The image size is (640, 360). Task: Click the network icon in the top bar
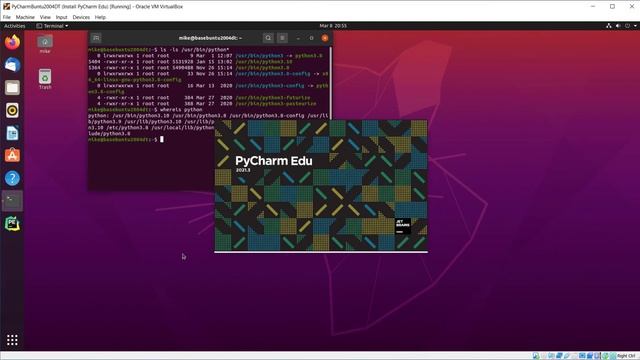coord(609,26)
